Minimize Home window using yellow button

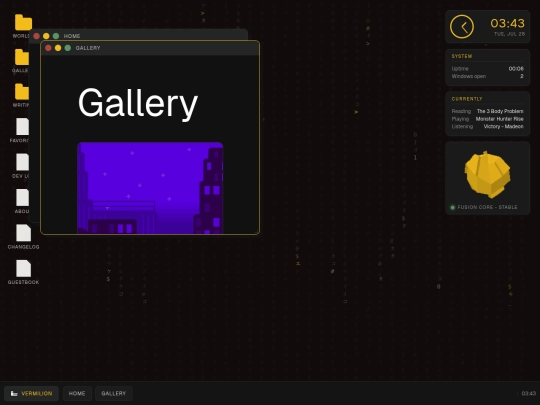click(46, 36)
